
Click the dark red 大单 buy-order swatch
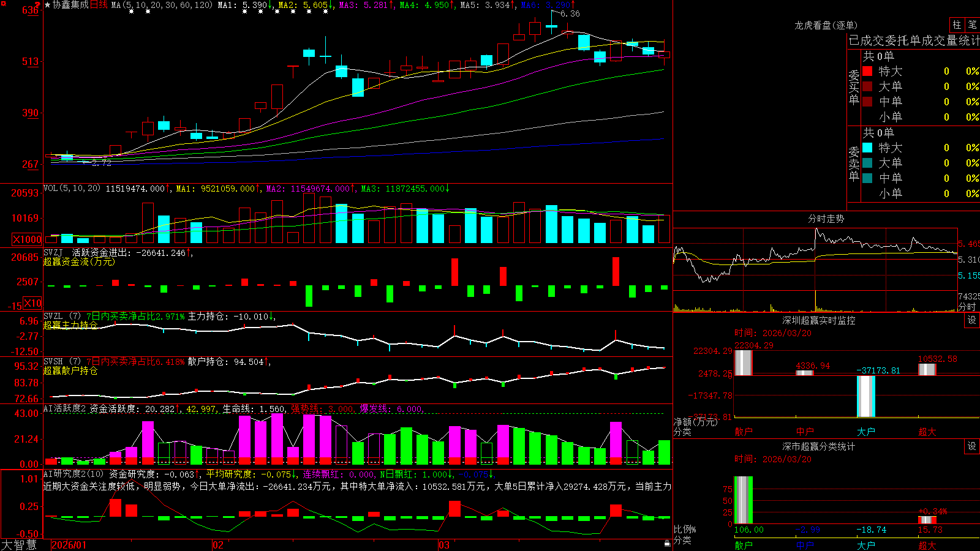pyautogui.click(x=867, y=86)
